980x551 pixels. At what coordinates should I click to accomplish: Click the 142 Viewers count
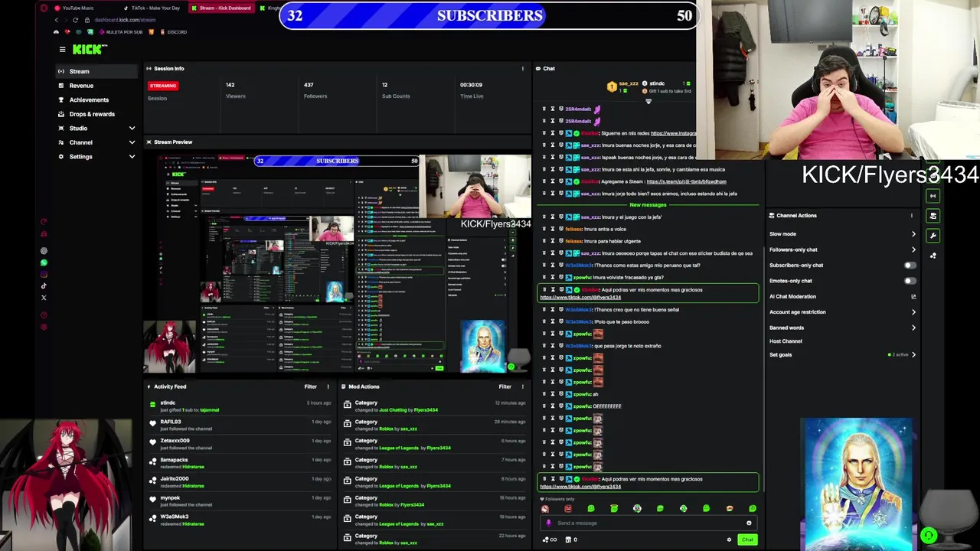[x=230, y=85]
